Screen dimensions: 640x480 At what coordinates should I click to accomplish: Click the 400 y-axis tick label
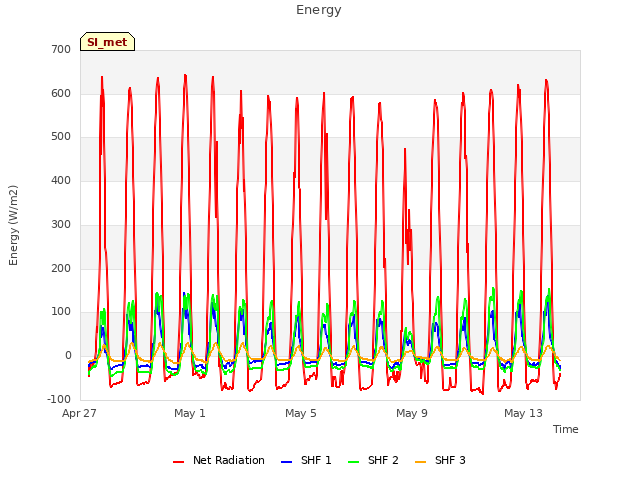coord(61,180)
